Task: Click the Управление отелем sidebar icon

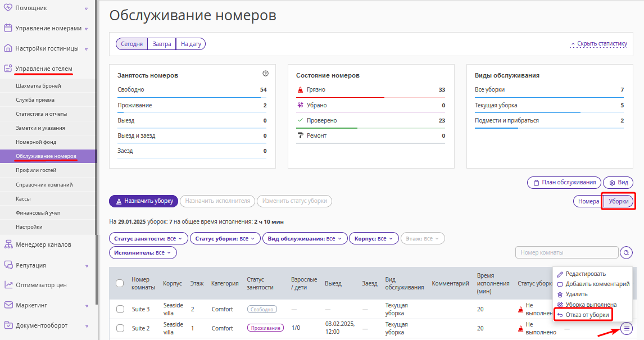Action: pos(8,69)
